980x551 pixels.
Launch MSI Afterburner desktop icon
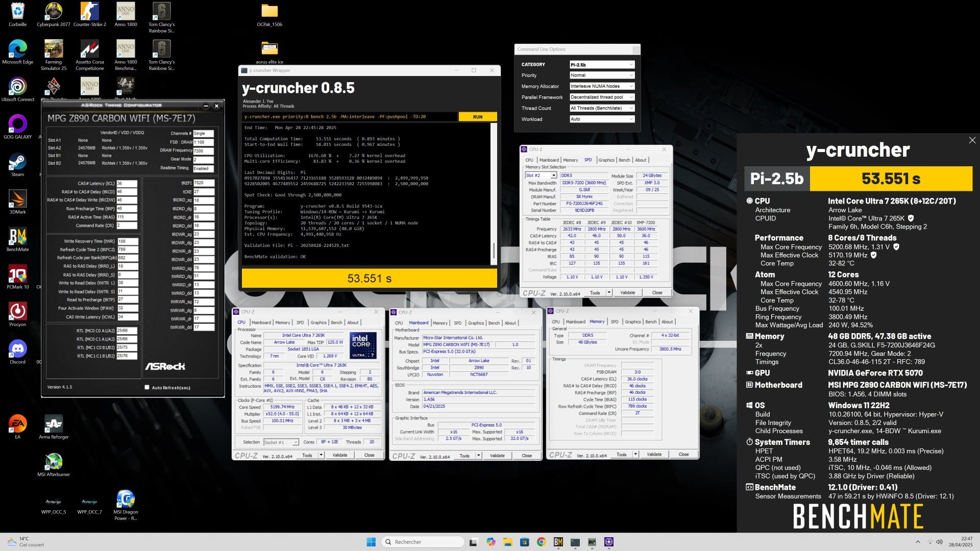(x=53, y=464)
